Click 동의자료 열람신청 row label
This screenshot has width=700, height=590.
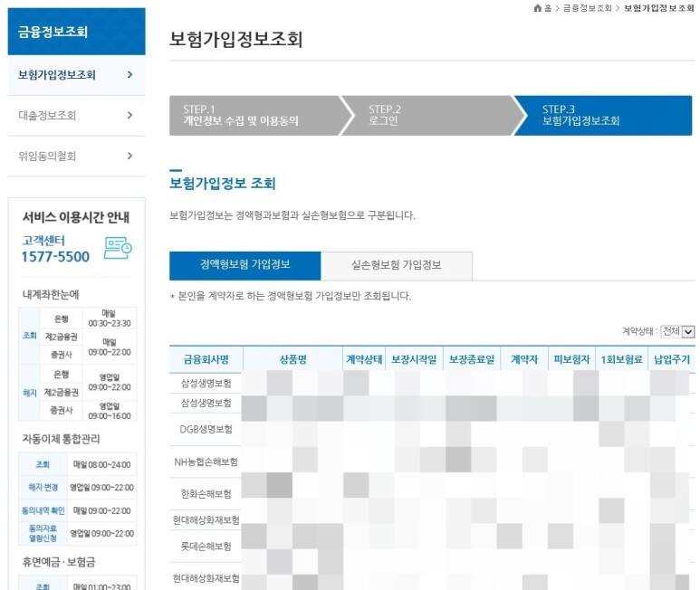43,533
